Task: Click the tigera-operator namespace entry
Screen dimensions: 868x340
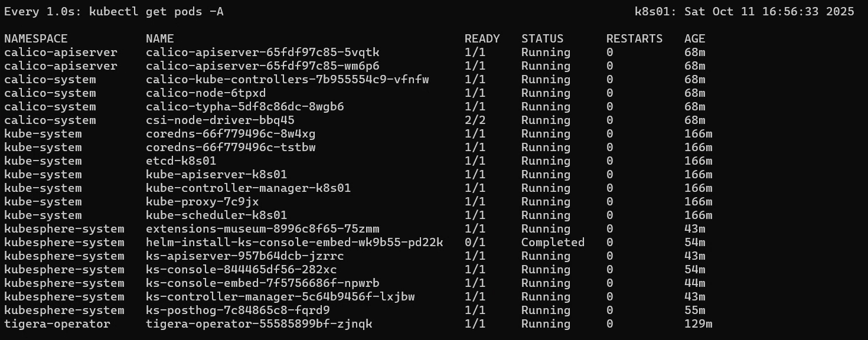Action: pyautogui.click(x=57, y=324)
